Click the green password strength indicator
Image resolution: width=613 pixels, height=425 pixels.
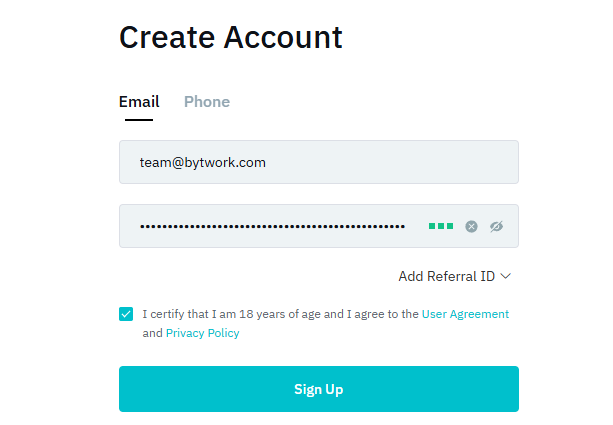pos(441,226)
